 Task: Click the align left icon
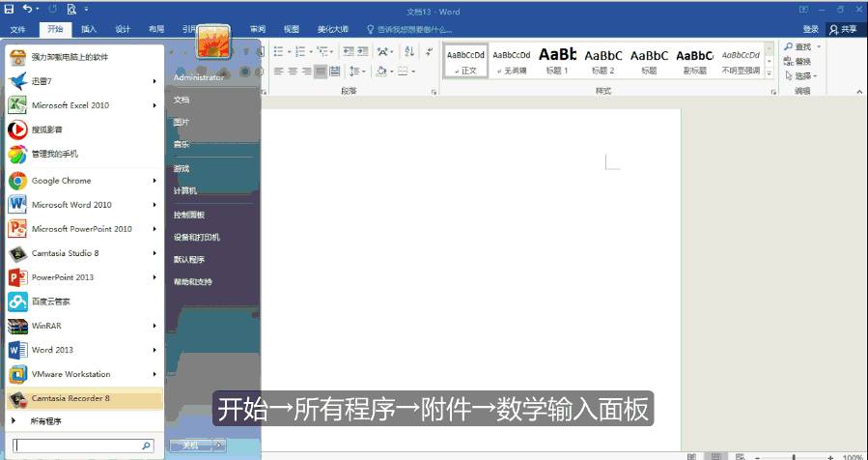[278, 71]
